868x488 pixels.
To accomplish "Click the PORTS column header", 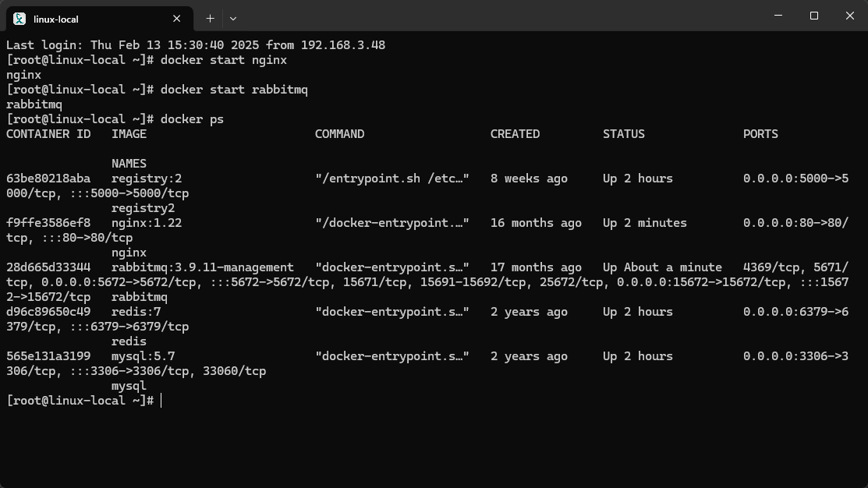I will [760, 134].
